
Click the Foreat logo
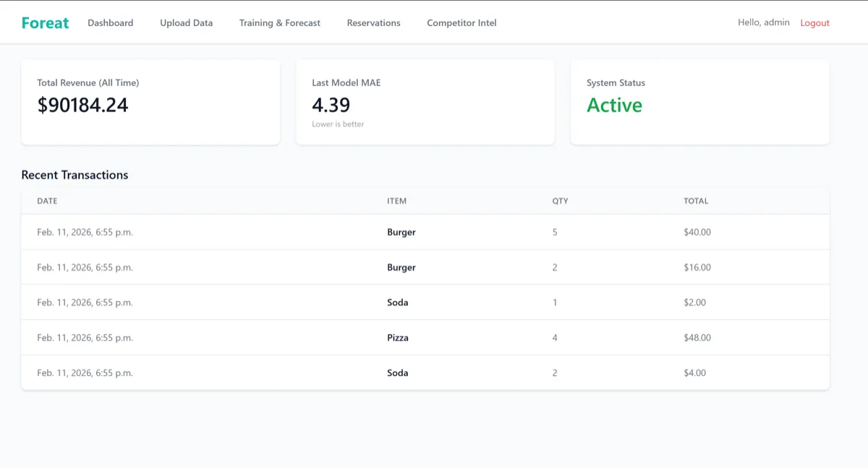[x=45, y=22]
